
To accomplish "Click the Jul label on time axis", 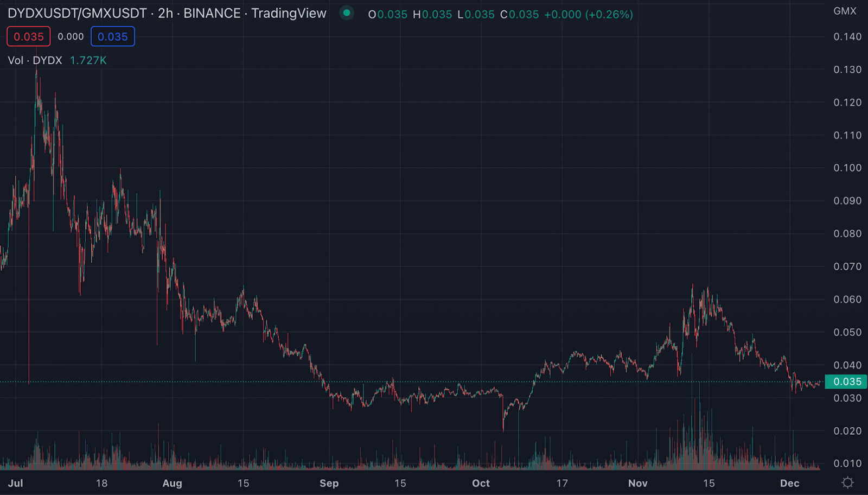I will tap(15, 483).
